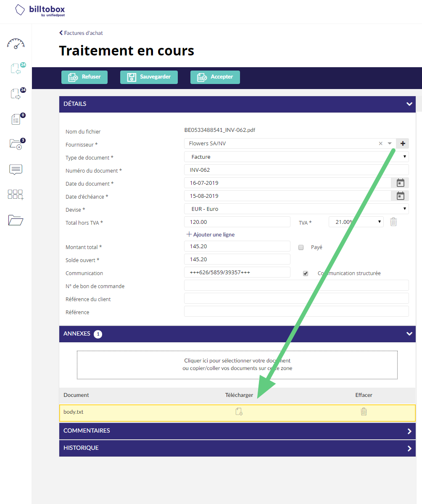The image size is (422, 504).
Task: Open the dashboard gauge icon in sidebar
Action: (16, 43)
